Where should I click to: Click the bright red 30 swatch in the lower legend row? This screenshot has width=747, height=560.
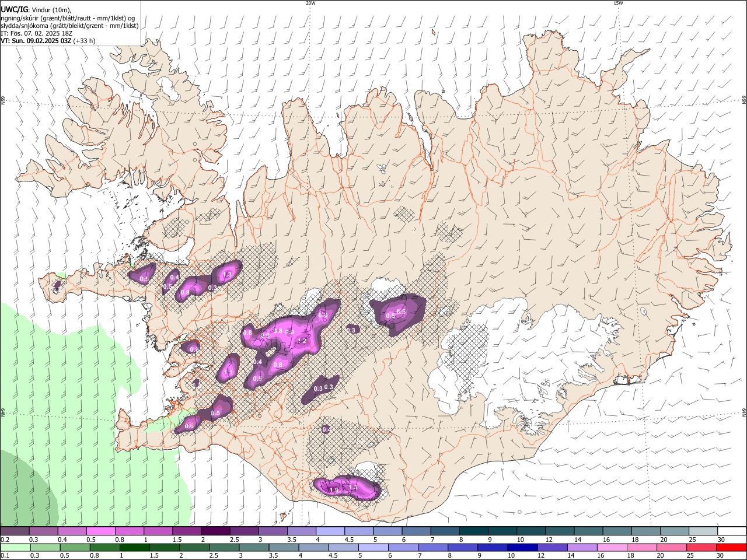pos(732,548)
